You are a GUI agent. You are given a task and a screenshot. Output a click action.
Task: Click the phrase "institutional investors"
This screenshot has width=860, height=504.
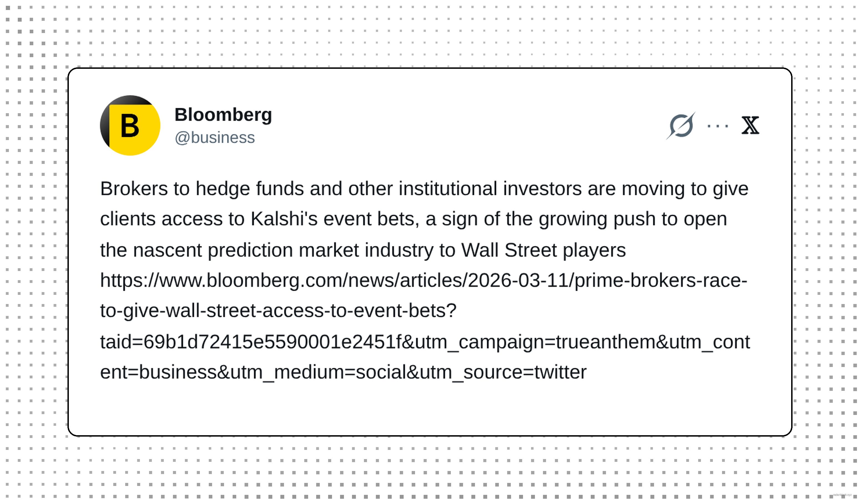pyautogui.click(x=490, y=189)
